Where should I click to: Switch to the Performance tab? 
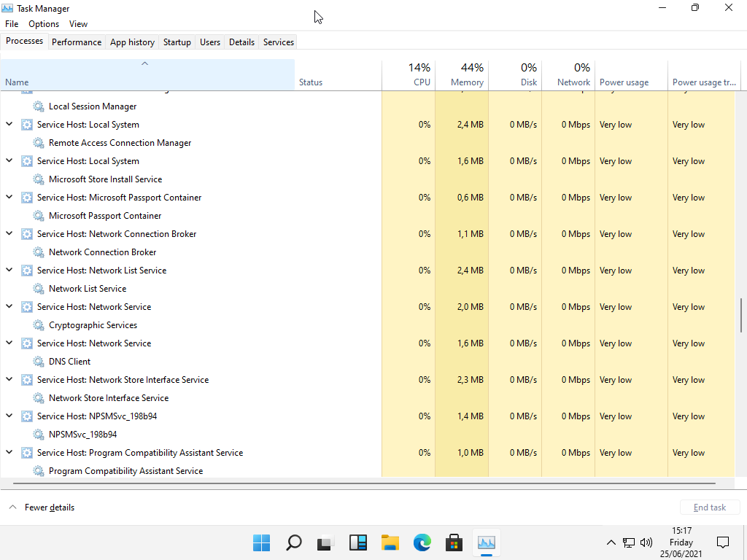click(x=77, y=42)
